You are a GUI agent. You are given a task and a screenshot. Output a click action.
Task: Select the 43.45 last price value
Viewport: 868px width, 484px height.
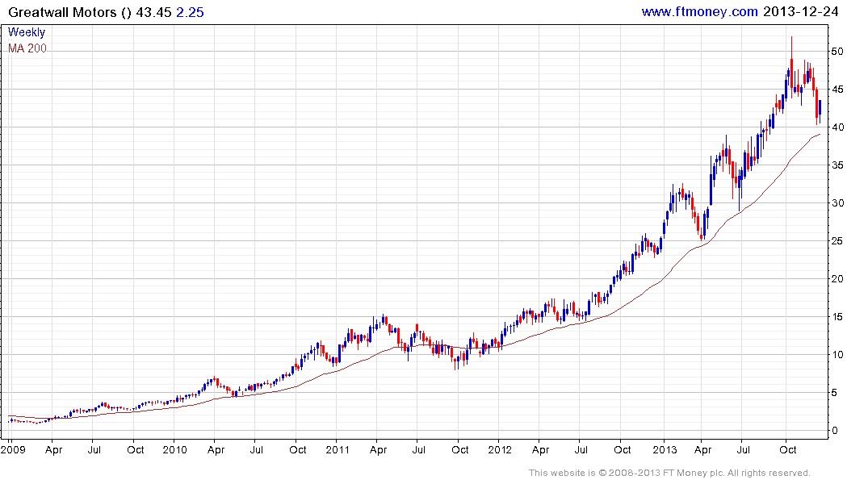coord(154,12)
